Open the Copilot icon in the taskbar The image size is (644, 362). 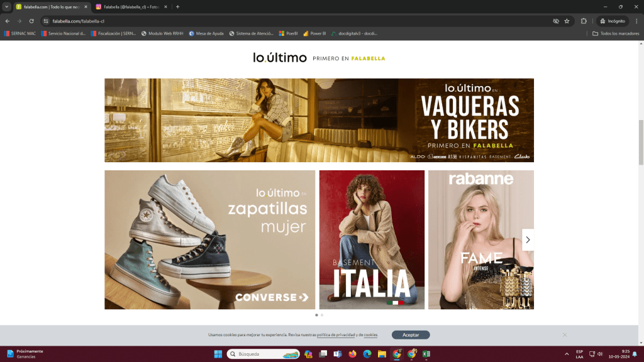pos(308,354)
